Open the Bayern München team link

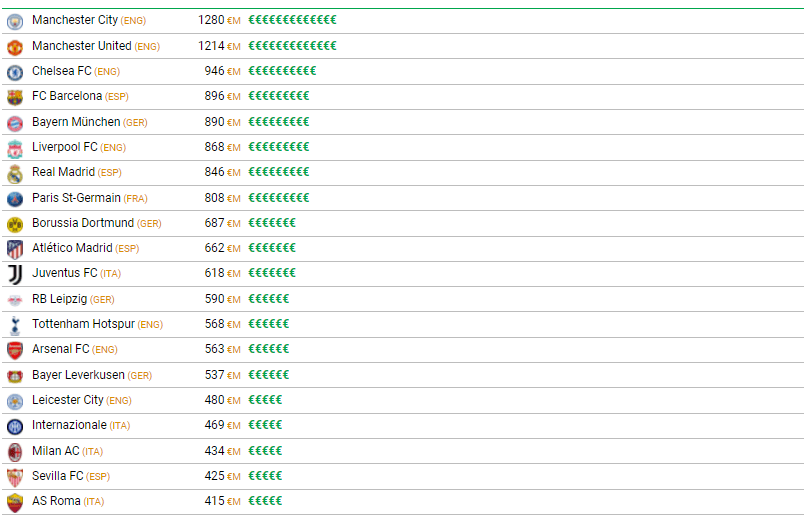point(76,122)
